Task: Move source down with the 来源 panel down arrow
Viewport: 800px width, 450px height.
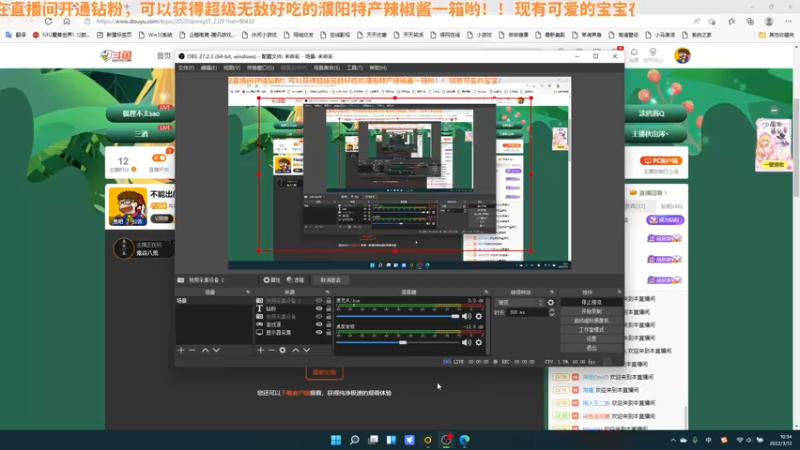Action: 307,350
